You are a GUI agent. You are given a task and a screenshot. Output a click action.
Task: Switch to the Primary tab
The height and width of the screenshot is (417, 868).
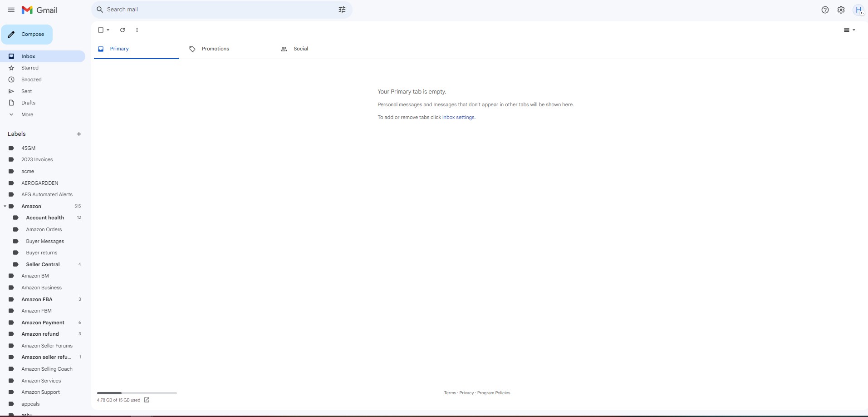point(137,49)
